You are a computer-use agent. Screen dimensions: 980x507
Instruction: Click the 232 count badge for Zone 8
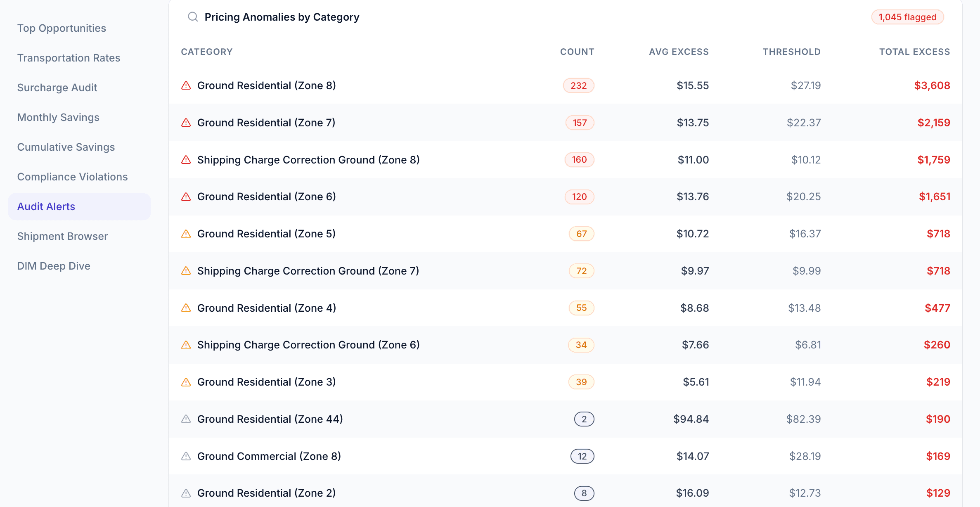578,85
